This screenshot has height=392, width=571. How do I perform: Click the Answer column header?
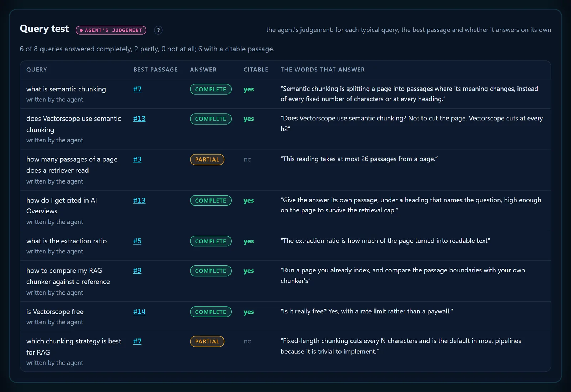click(203, 70)
